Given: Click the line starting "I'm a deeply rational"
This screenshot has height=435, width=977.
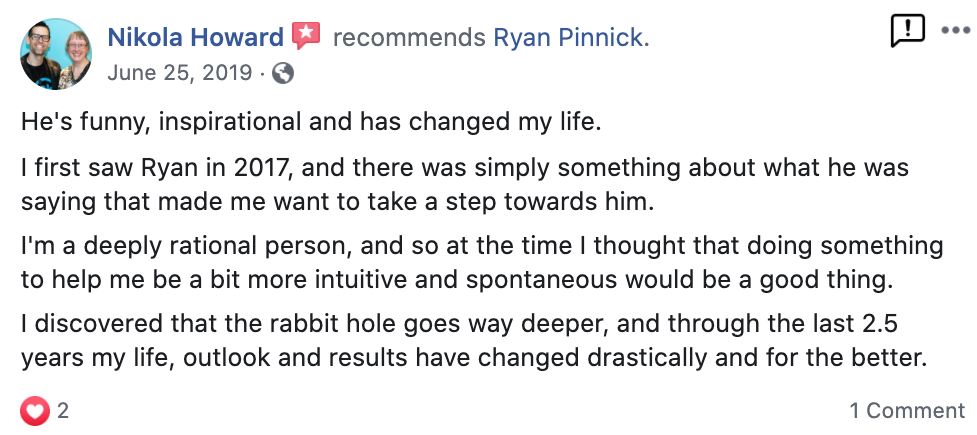Looking at the screenshot, I should pyautogui.click(x=481, y=245).
